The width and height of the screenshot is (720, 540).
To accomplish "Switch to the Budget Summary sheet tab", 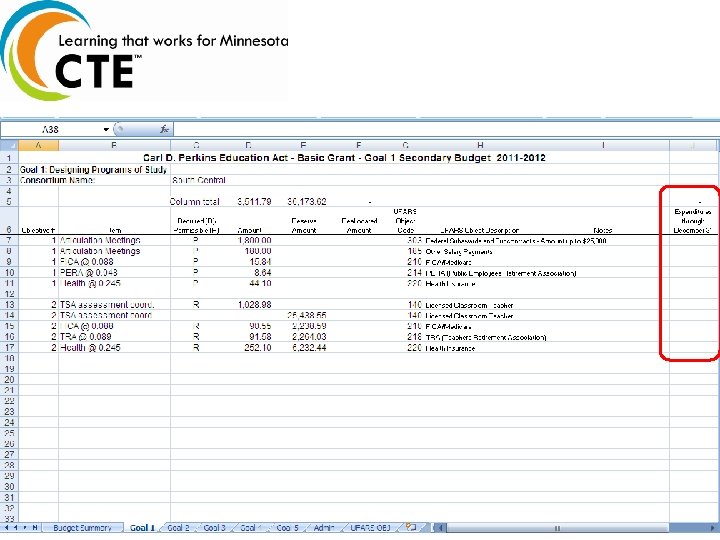I will point(82,528).
